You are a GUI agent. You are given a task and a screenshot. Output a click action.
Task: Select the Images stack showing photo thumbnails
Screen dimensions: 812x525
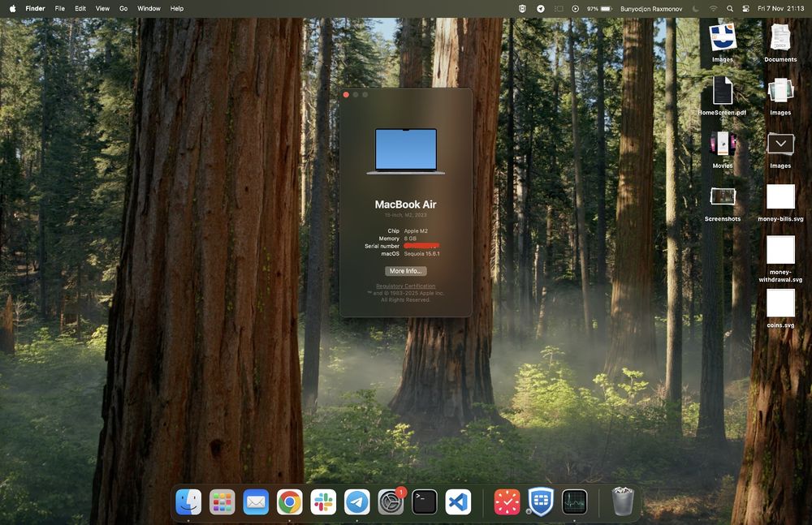pyautogui.click(x=780, y=96)
